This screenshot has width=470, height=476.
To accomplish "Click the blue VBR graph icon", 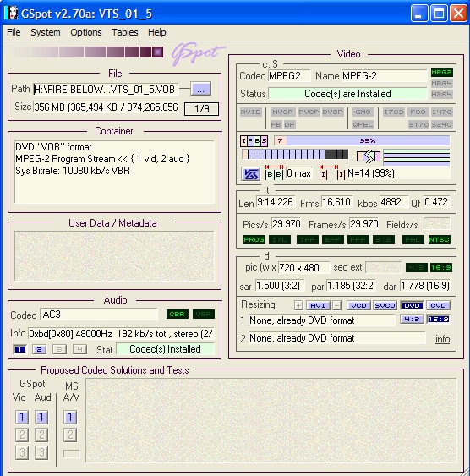I will pyautogui.click(x=250, y=174).
